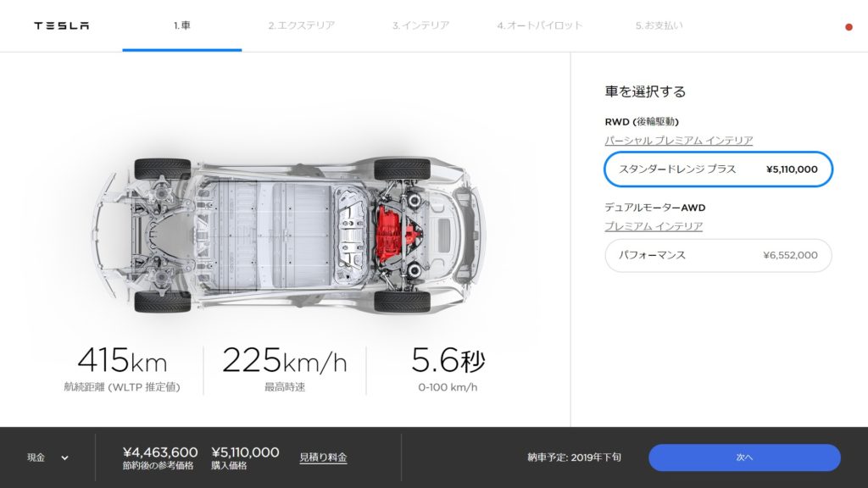This screenshot has height=488, width=868.
Task: Click the red dot indicator icon
Action: [849, 27]
